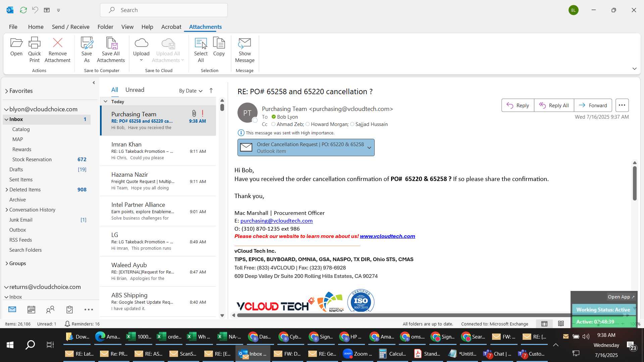Click the Reply button
The width and height of the screenshot is (644, 362).
coord(518,105)
